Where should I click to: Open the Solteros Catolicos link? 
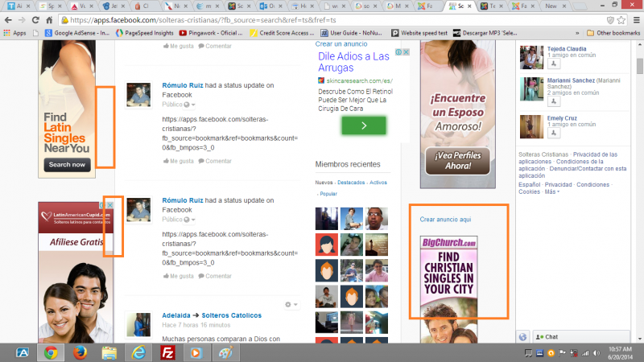tap(232, 315)
